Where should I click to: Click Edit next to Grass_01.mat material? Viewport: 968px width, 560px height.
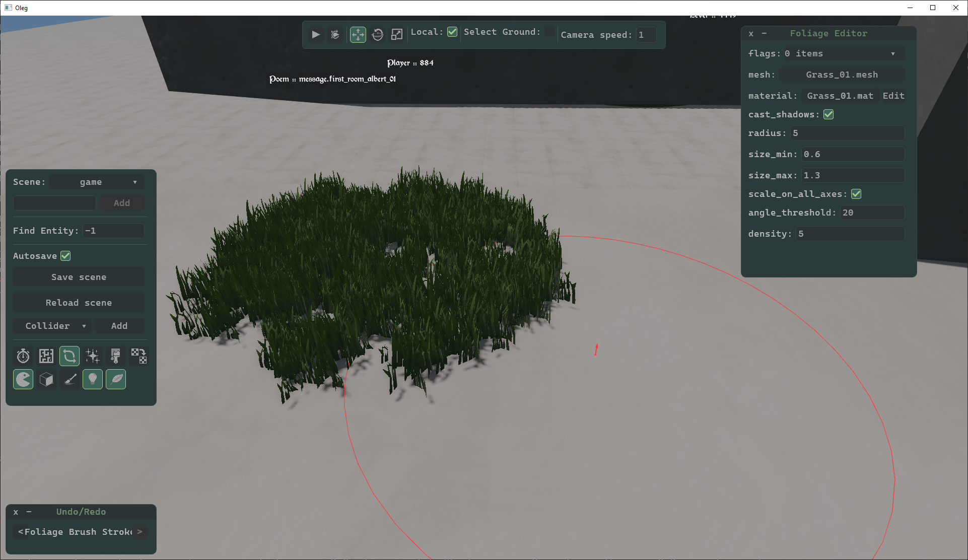pos(893,96)
